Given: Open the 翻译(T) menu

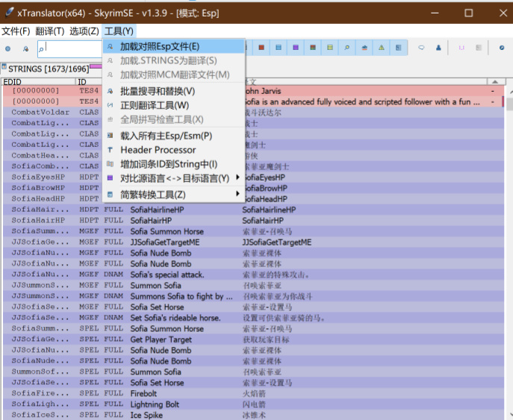Looking at the screenshot, I should coord(50,31).
